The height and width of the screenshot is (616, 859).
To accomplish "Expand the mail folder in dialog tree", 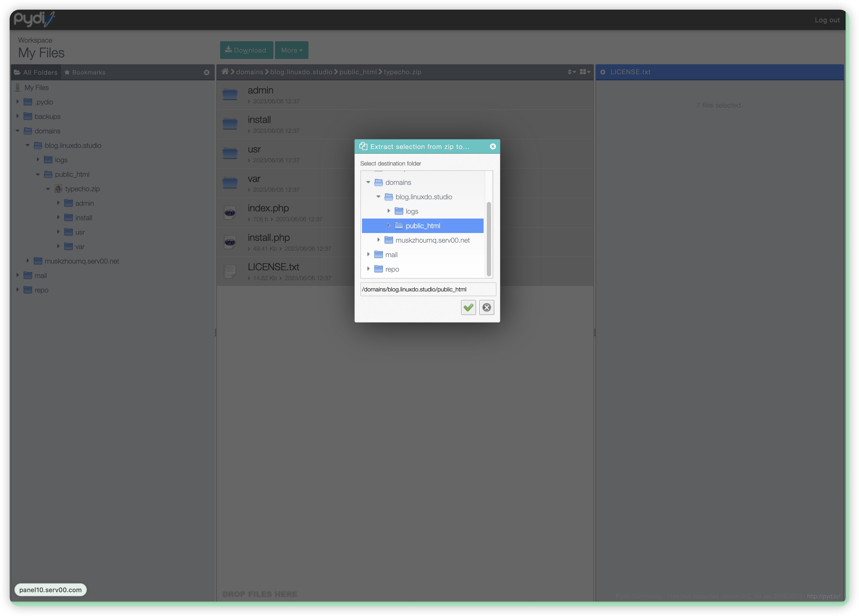I will [x=368, y=254].
